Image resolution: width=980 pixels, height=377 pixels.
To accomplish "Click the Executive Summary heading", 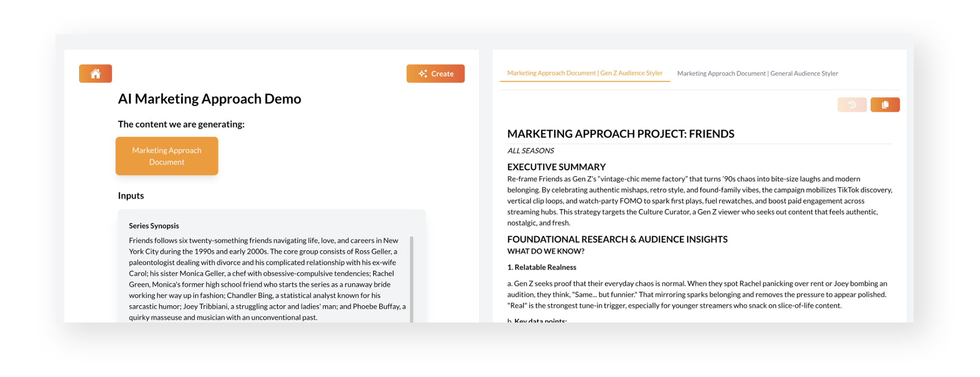I will tap(556, 167).
